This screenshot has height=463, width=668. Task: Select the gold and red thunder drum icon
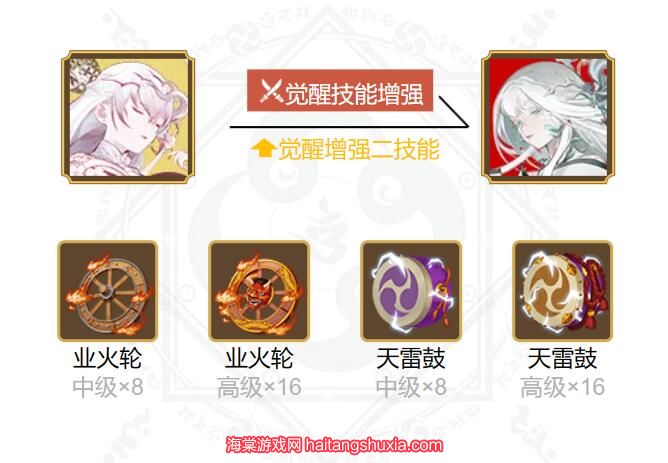562,291
